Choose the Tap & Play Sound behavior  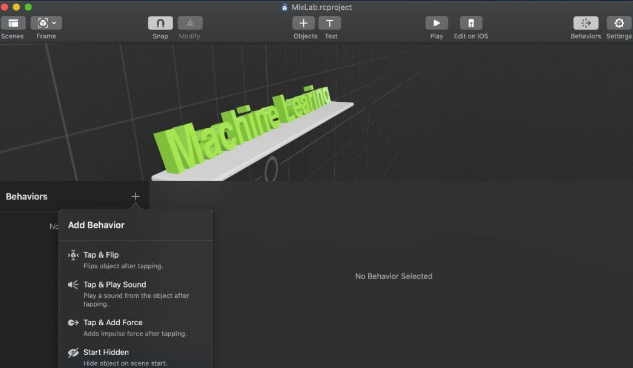tap(135, 294)
